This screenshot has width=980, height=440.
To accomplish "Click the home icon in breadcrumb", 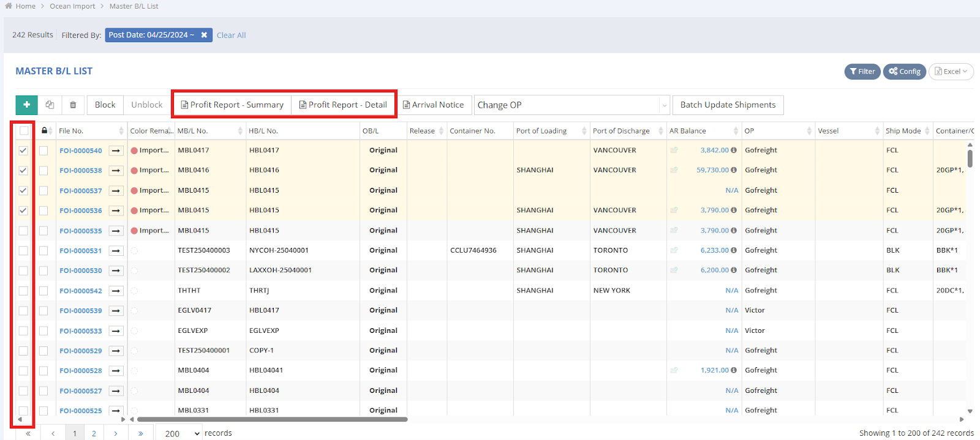I will pyautogui.click(x=9, y=6).
